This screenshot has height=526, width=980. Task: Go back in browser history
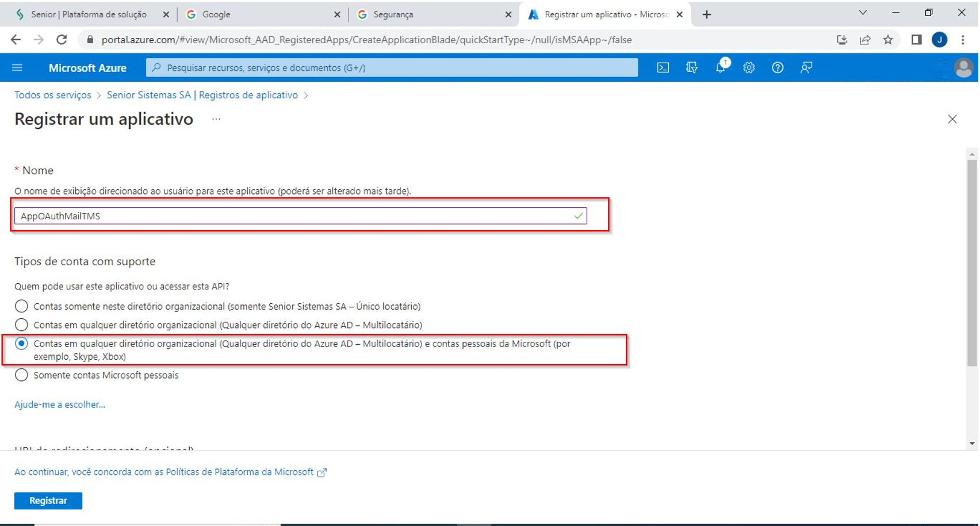[x=16, y=40]
